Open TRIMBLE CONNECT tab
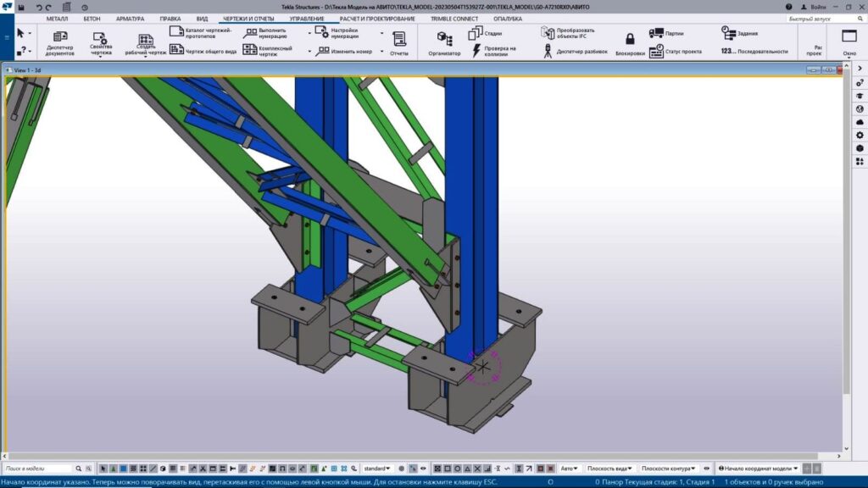868x488 pixels. (454, 19)
